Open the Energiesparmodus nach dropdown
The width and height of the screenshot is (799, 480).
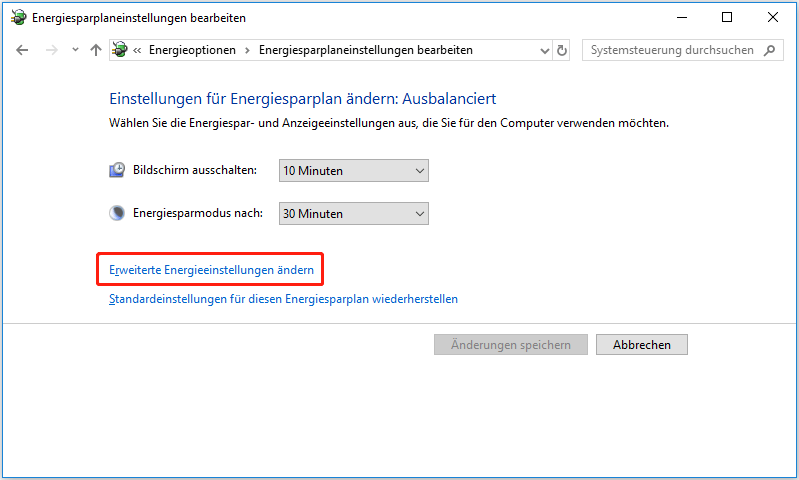click(x=354, y=214)
